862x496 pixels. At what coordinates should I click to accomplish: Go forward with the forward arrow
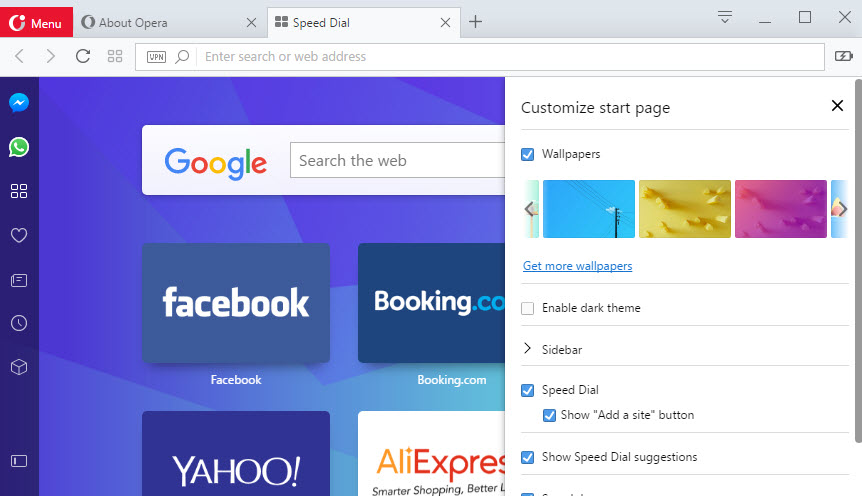pos(51,56)
